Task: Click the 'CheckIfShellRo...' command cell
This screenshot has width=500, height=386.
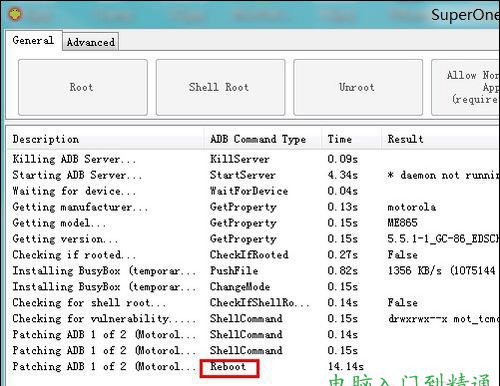Action: pyautogui.click(x=260, y=303)
